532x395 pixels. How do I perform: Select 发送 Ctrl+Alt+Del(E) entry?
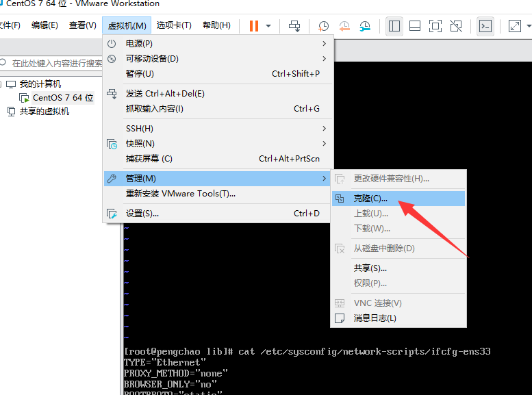point(217,94)
